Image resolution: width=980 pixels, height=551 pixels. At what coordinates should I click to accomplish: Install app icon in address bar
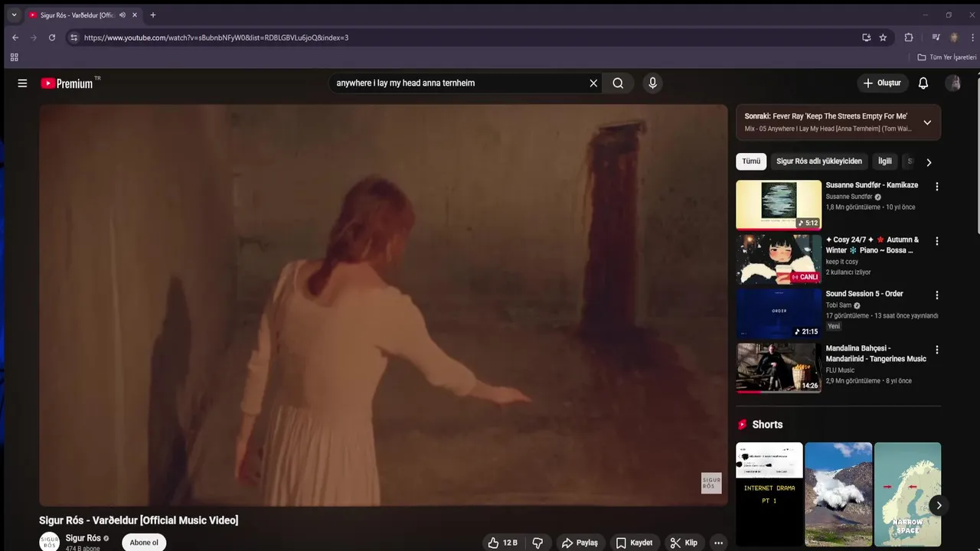click(x=866, y=37)
